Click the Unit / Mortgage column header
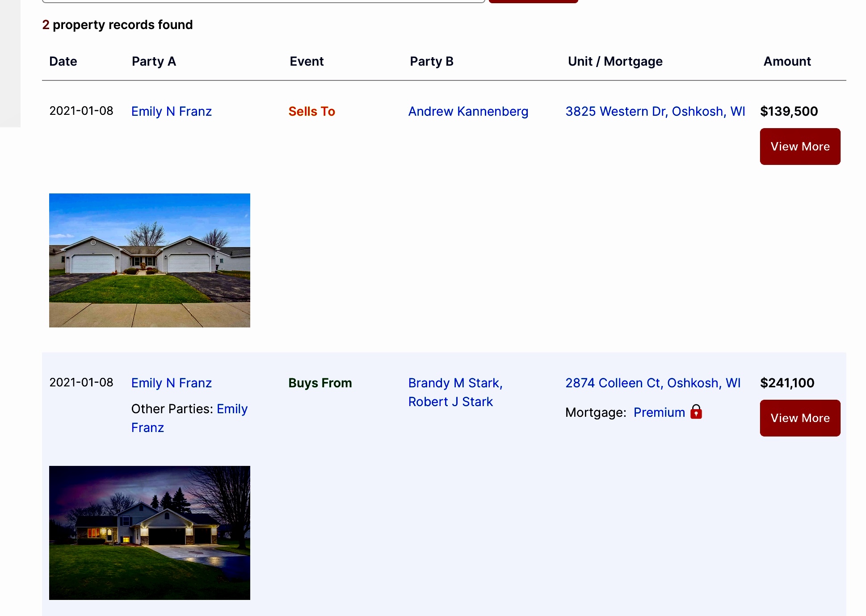 pyautogui.click(x=615, y=61)
